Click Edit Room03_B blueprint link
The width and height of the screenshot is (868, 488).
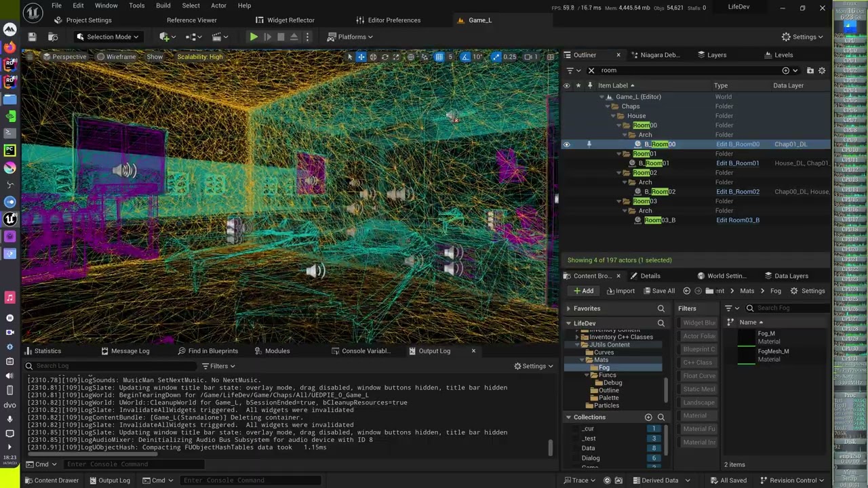pos(737,220)
